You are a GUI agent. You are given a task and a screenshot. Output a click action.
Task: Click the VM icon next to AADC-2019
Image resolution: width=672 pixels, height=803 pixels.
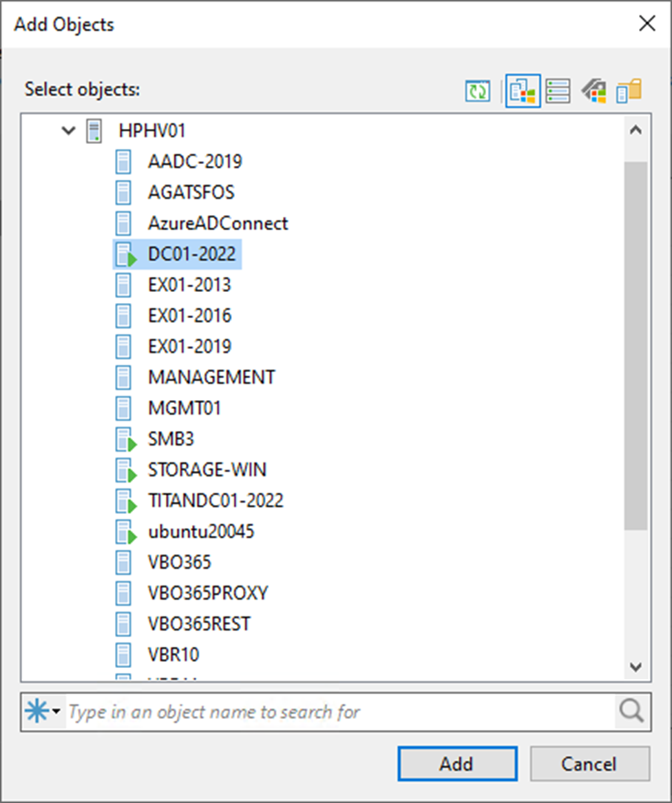click(x=123, y=162)
